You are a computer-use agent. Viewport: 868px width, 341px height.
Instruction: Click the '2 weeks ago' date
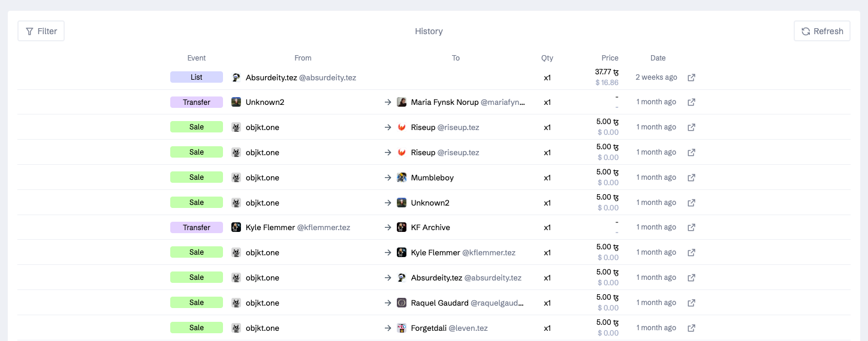656,77
